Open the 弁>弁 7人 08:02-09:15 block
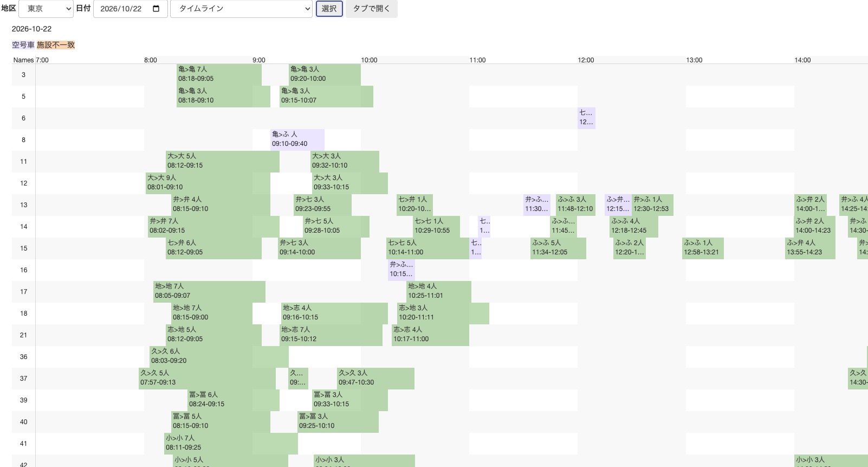The height and width of the screenshot is (467, 868). tap(213, 226)
